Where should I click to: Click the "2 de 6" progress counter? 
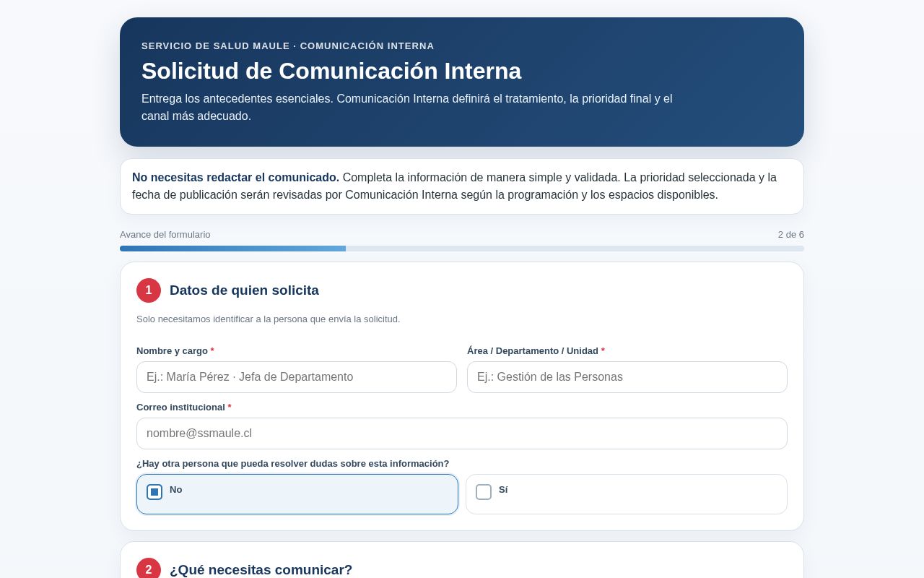791,235
